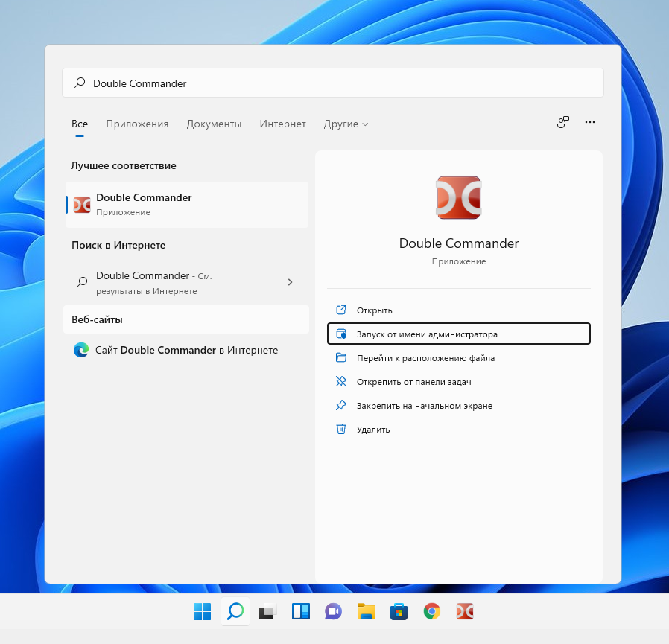This screenshot has width=669, height=644.
Task: Launch Google Chrome from the taskbar
Action: click(431, 612)
